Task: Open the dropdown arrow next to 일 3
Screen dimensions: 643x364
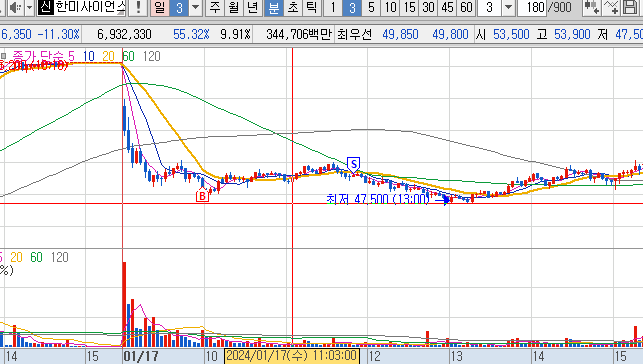Action: tap(196, 7)
